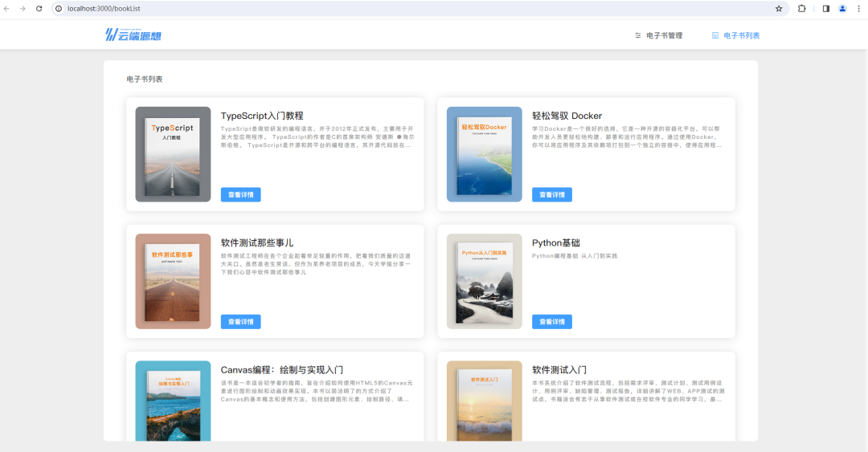
Task: Click the Python从入门到实践 book cover
Action: (x=485, y=281)
